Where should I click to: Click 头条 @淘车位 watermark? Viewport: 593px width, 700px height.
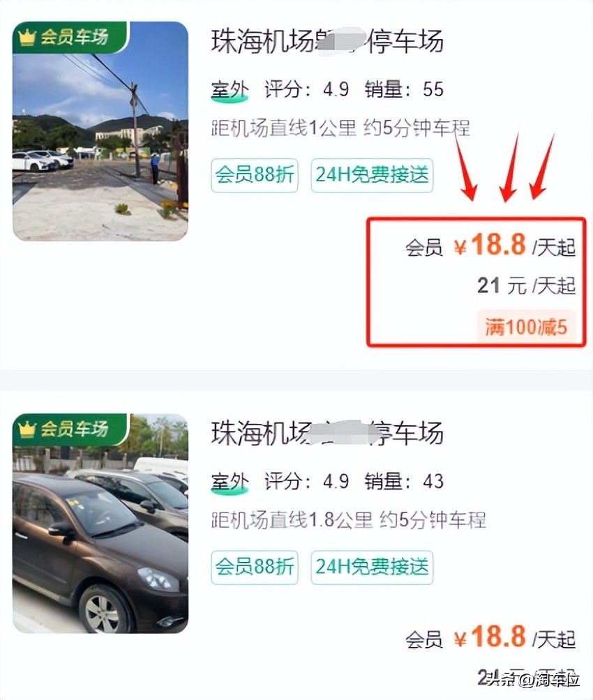tap(533, 680)
